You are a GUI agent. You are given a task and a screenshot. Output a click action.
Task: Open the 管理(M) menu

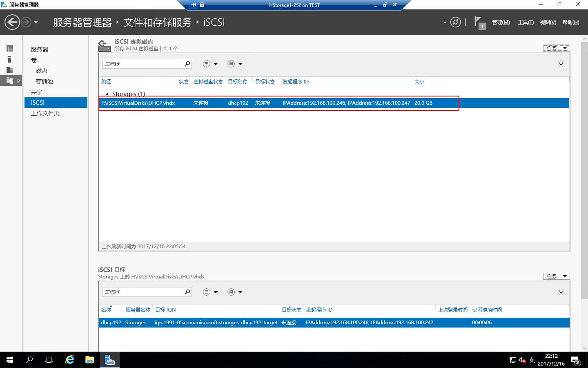501,22
